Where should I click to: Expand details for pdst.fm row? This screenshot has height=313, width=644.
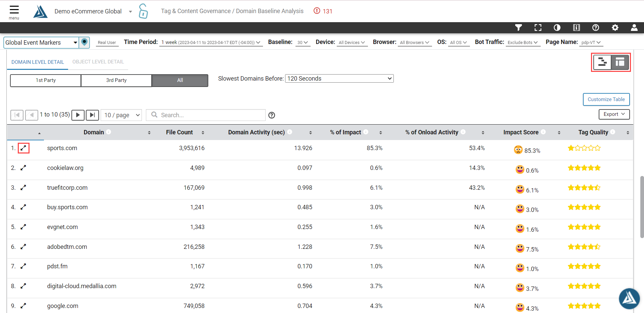[23, 266]
